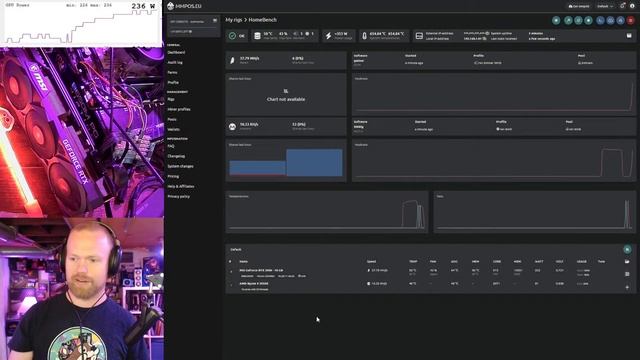The width and height of the screenshot is (640, 360).
Task: Click the save icon on the status bar
Action: (x=629, y=36)
